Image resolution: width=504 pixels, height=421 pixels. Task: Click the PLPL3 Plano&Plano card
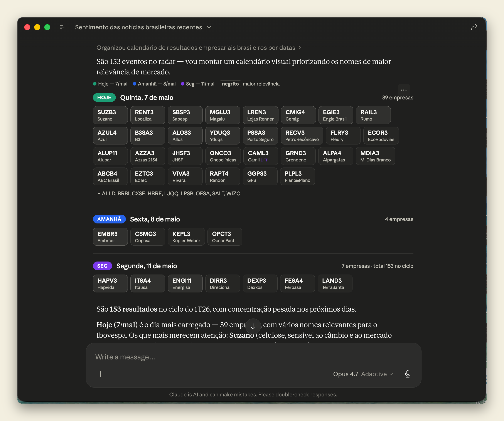(x=297, y=176)
